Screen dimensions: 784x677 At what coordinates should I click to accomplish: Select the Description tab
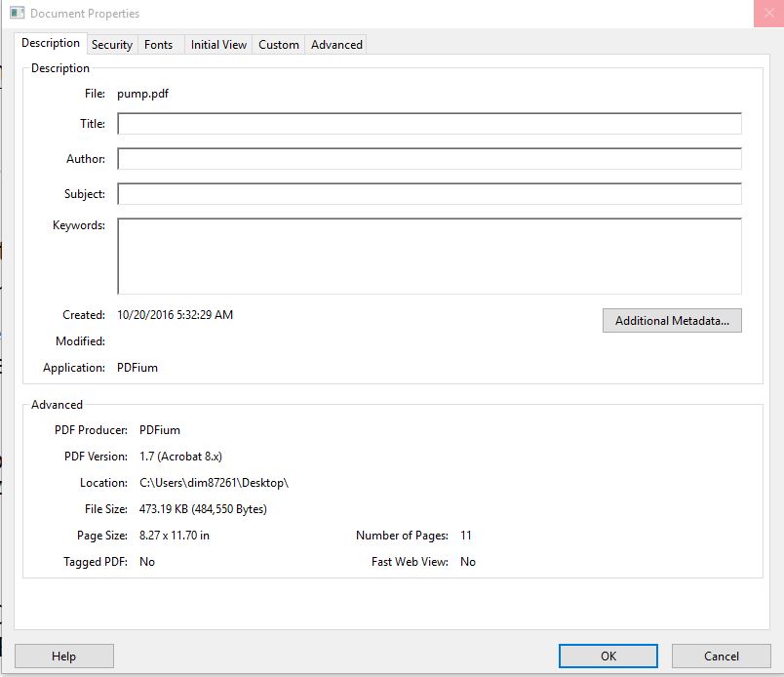[x=51, y=42]
